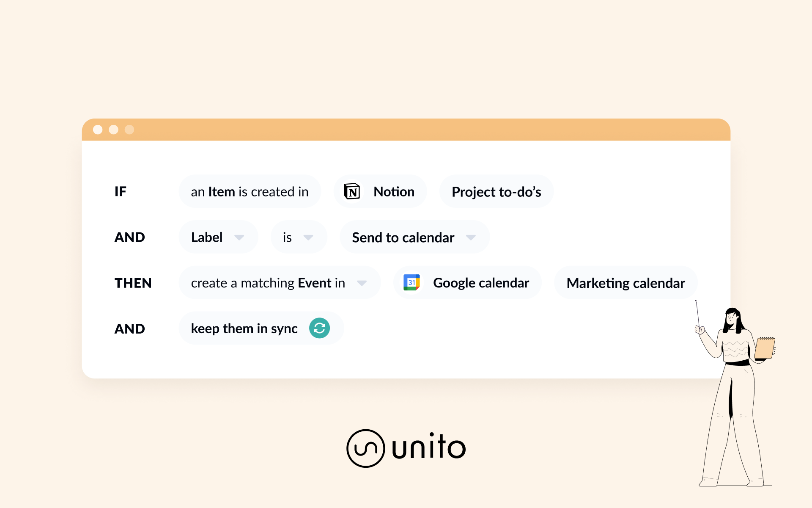Click the keep them in sync pill
Viewport: 812px width, 508px height.
point(244,329)
